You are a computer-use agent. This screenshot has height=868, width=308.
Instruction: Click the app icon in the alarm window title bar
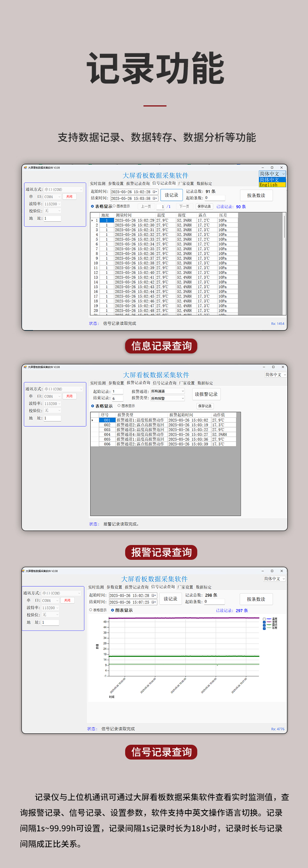[x=25, y=367]
